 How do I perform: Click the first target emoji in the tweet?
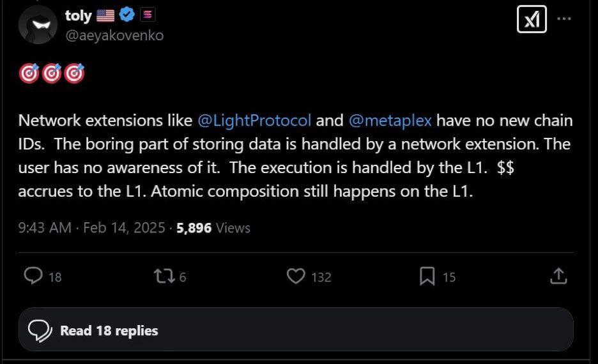click(x=29, y=75)
